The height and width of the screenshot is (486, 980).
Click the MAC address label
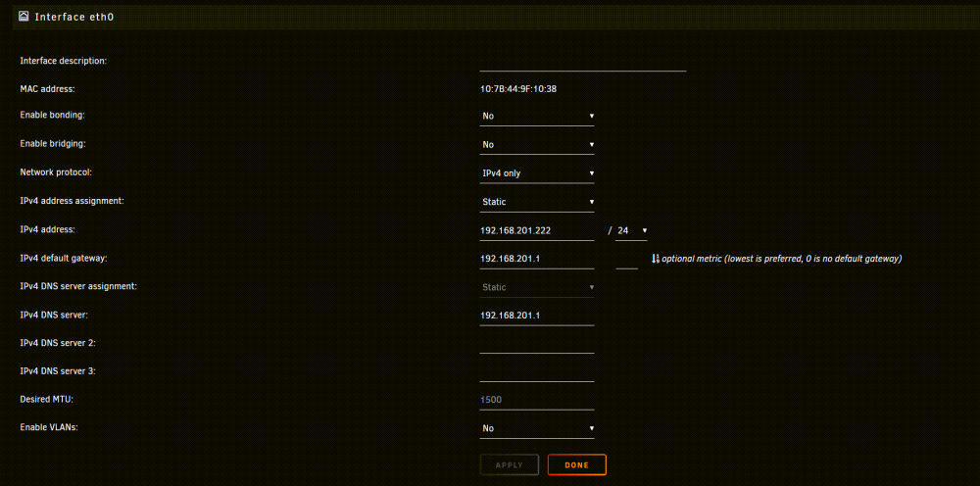47,89
